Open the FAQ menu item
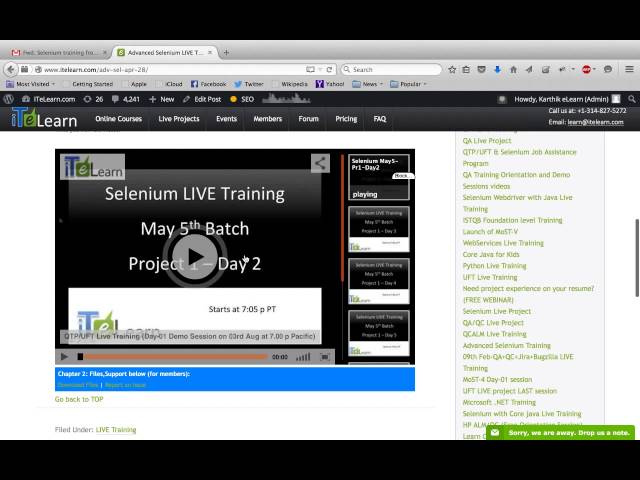Screen dimensions: 640x480 pos(380,119)
